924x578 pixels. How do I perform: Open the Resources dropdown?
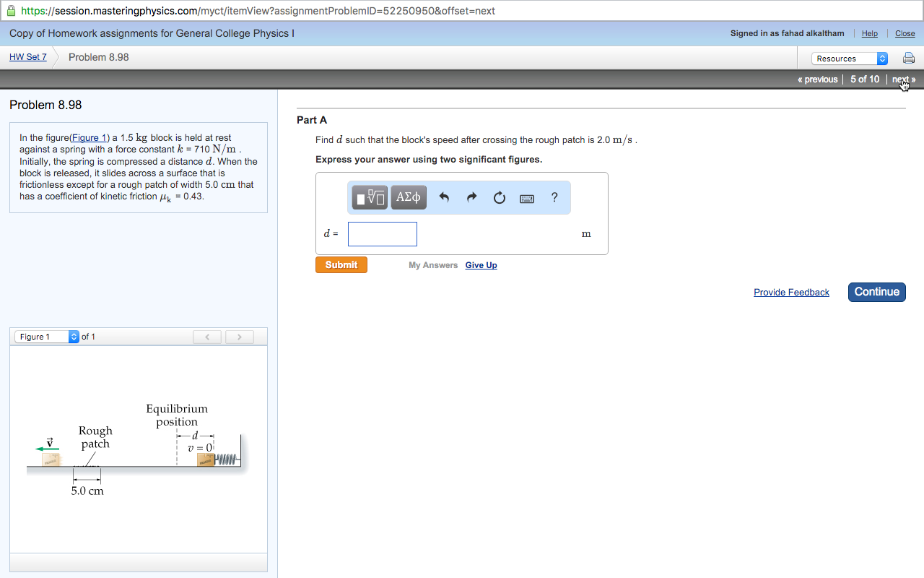point(850,59)
